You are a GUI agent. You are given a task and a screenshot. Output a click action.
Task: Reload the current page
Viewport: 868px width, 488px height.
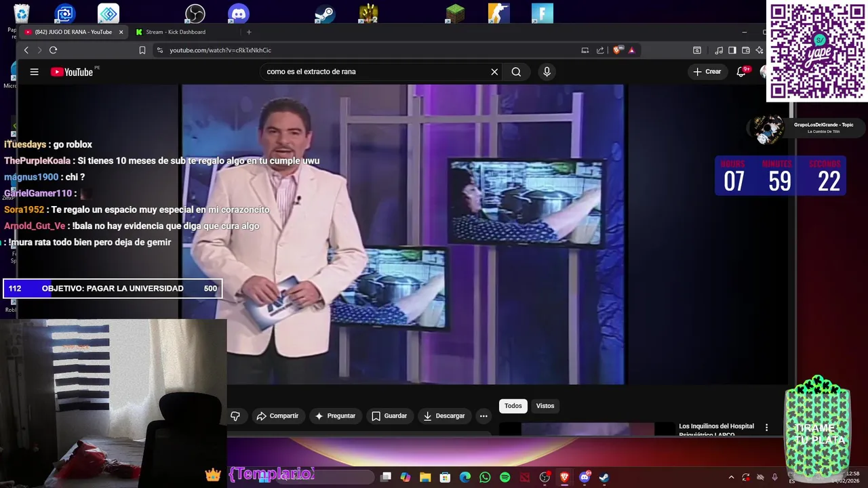click(x=53, y=50)
